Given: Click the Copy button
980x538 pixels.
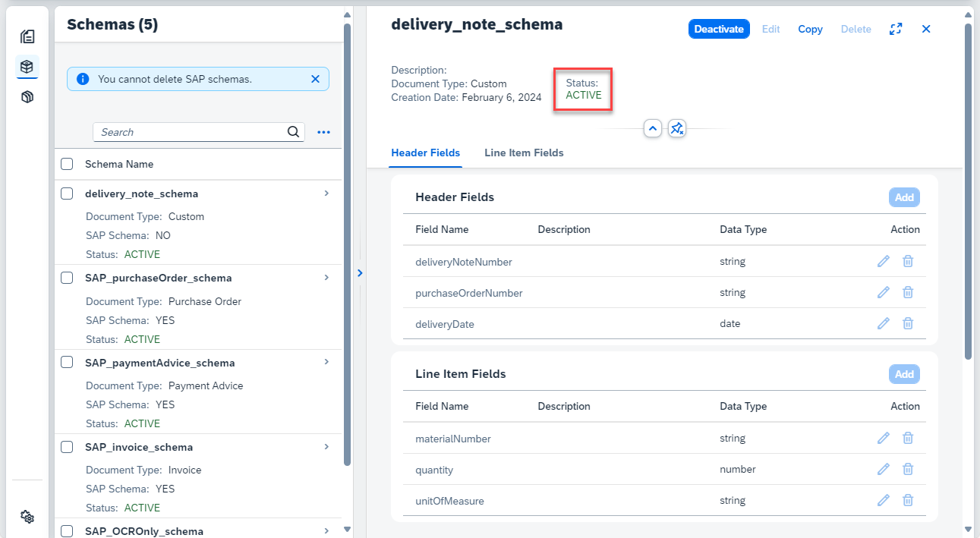Looking at the screenshot, I should coord(810,29).
